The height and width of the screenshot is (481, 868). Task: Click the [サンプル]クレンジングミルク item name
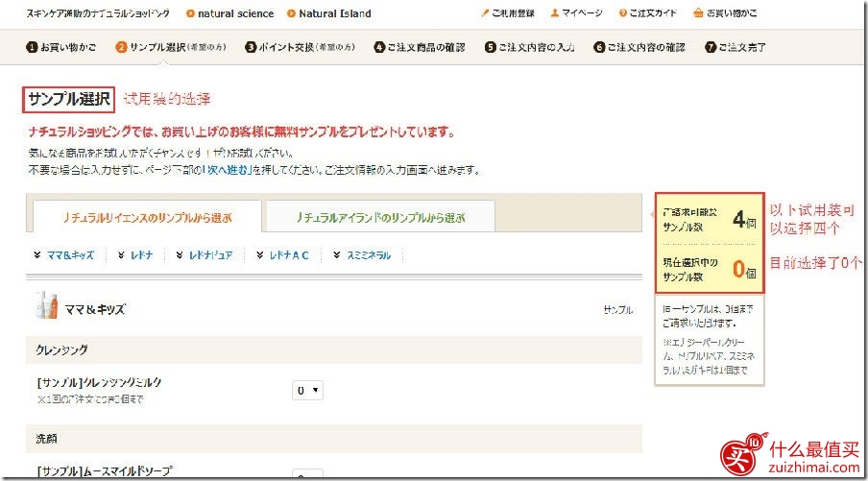point(99,382)
